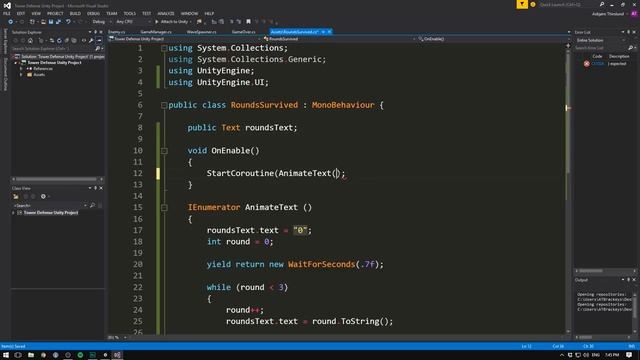
Task: Toggle auto-hide pin on Error List panel
Action: pos(629,32)
